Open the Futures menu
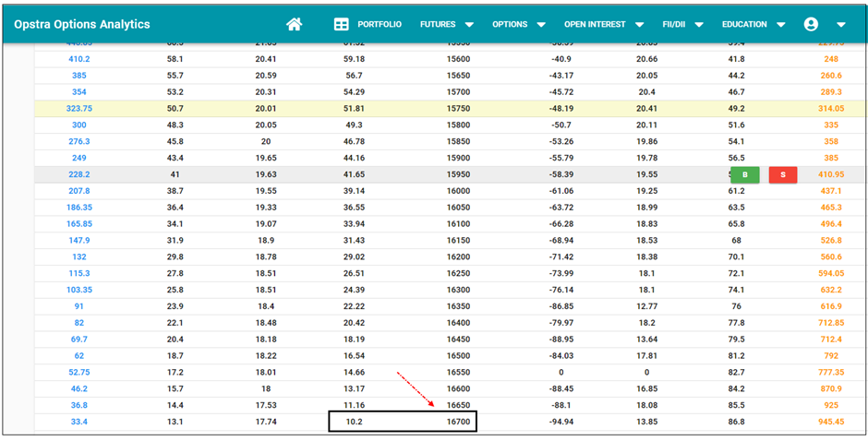This screenshot has height=441, width=868. click(438, 25)
